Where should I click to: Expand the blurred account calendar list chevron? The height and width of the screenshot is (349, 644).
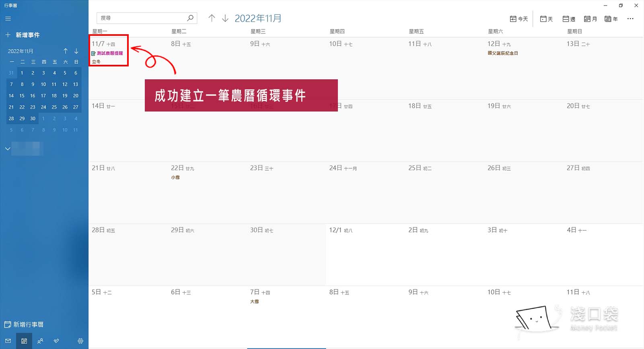pyautogui.click(x=8, y=149)
